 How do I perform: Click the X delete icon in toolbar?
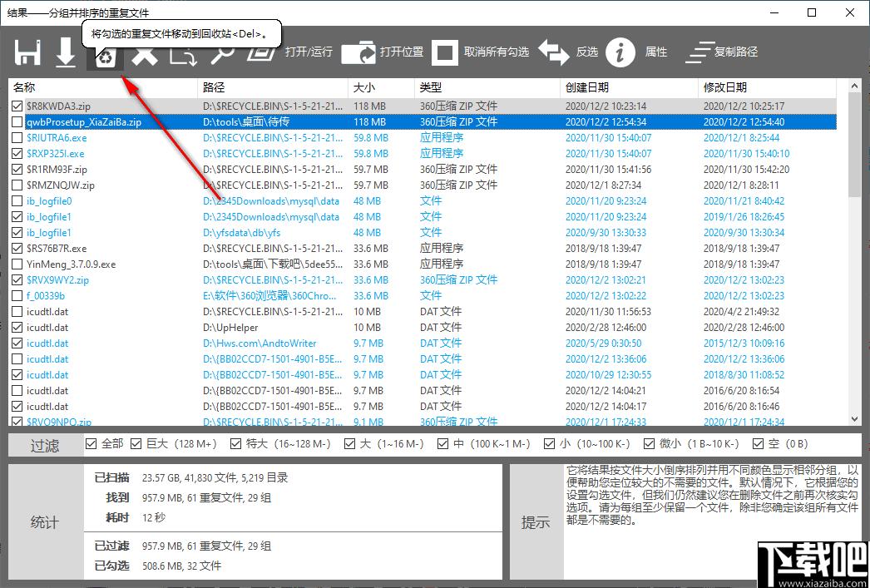[x=145, y=57]
